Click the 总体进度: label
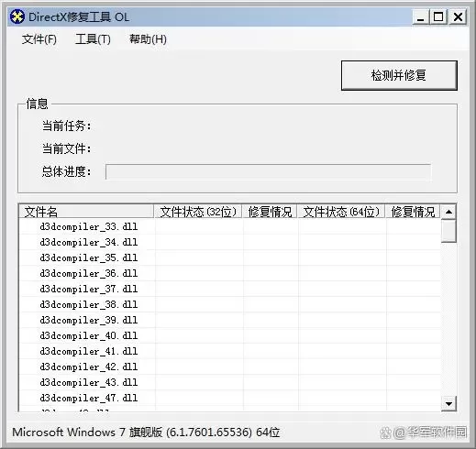Image resolution: width=476 pixels, height=449 pixels. tap(66, 171)
